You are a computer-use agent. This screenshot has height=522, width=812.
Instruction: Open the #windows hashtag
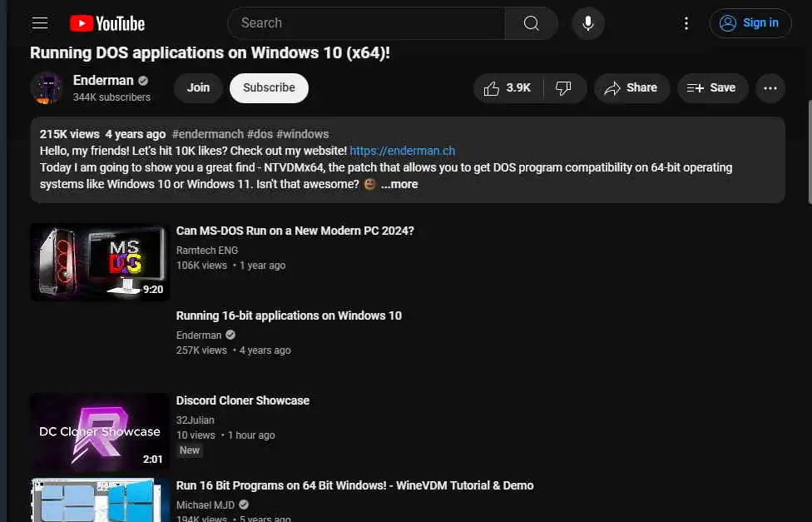tap(303, 134)
